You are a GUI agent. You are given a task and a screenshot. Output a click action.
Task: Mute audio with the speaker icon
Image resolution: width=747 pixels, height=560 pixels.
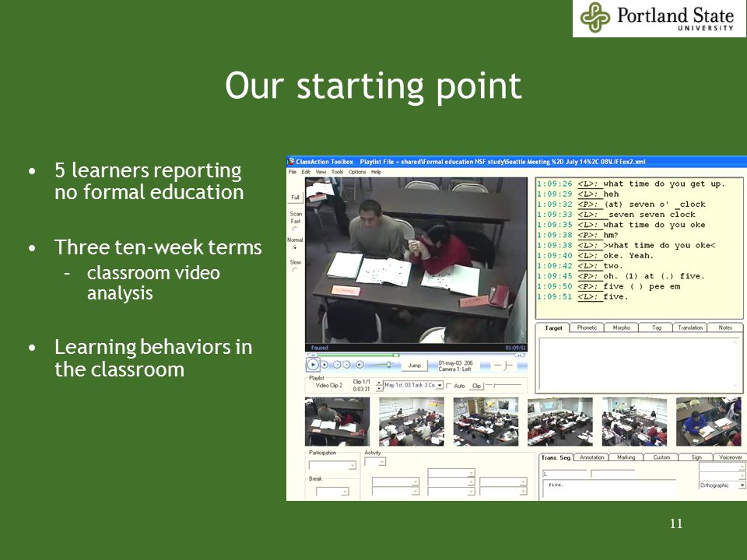359,365
